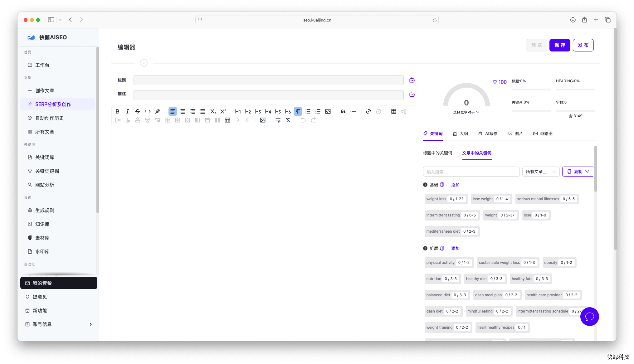Open Safari sidebar options chevron
The width and height of the screenshot is (634, 364).
coord(60,20)
